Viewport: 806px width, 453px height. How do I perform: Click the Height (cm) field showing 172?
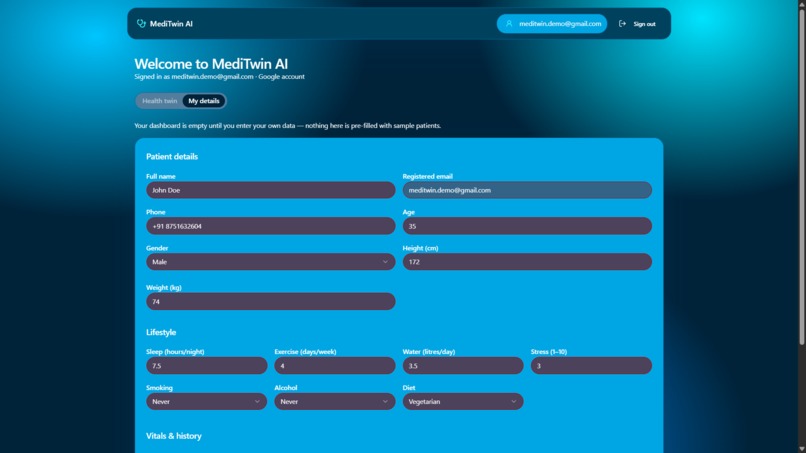pos(527,262)
